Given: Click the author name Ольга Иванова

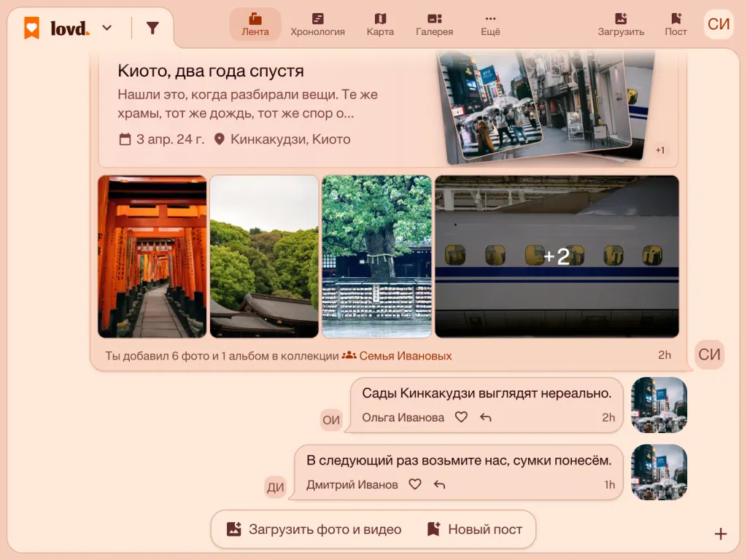Looking at the screenshot, I should (x=403, y=418).
